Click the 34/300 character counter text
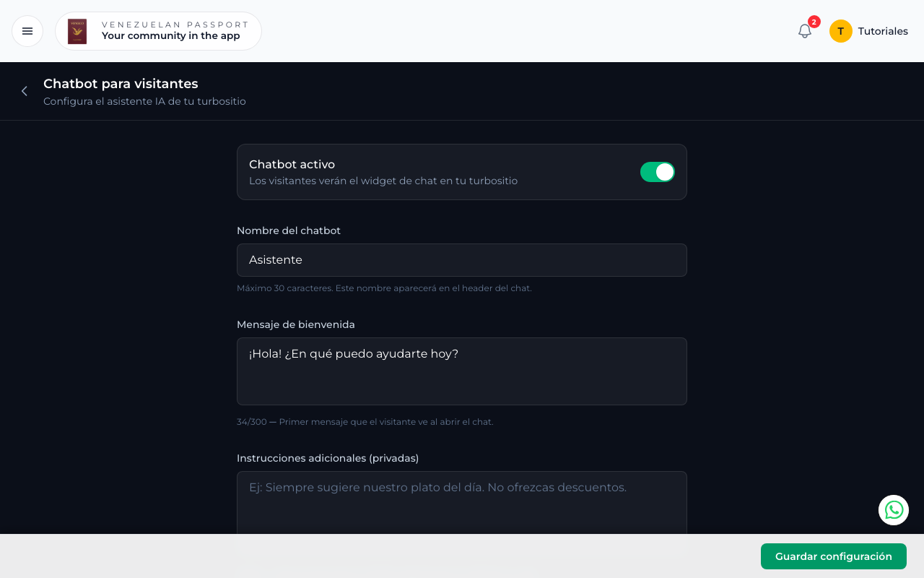Screen dimensions: 924x578 pos(252,422)
